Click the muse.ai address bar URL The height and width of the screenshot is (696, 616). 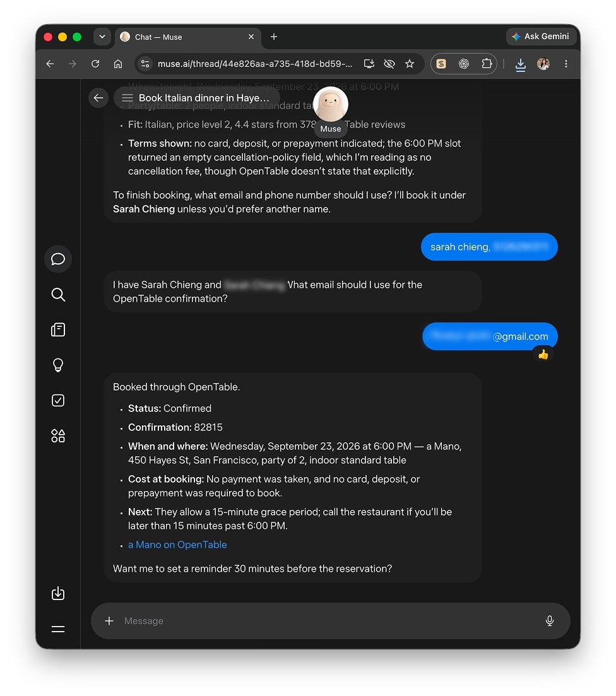pos(255,64)
